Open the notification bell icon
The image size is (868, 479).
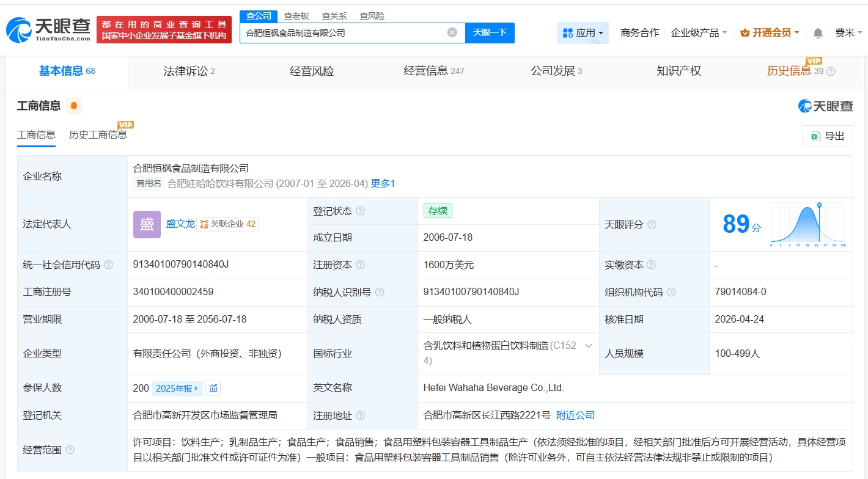point(818,33)
